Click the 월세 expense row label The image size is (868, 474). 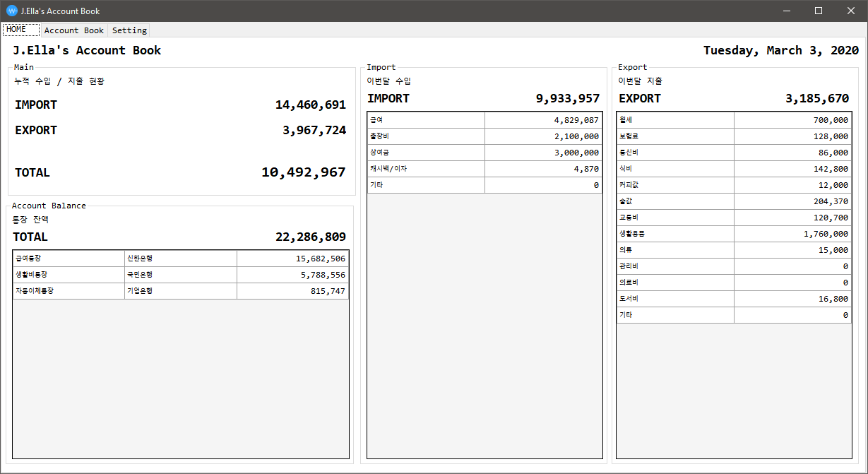point(675,120)
